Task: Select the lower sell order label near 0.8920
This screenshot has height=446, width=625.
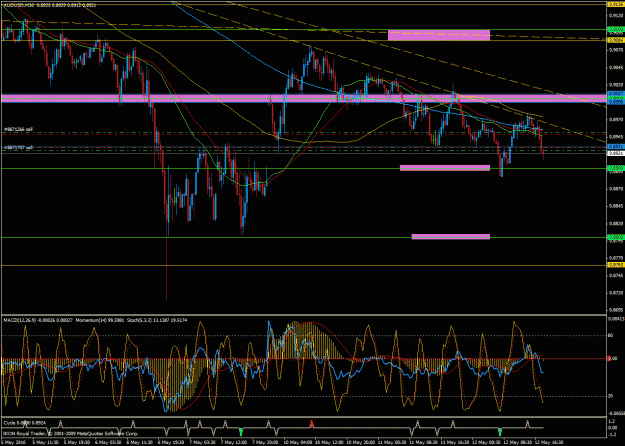Action: point(18,147)
